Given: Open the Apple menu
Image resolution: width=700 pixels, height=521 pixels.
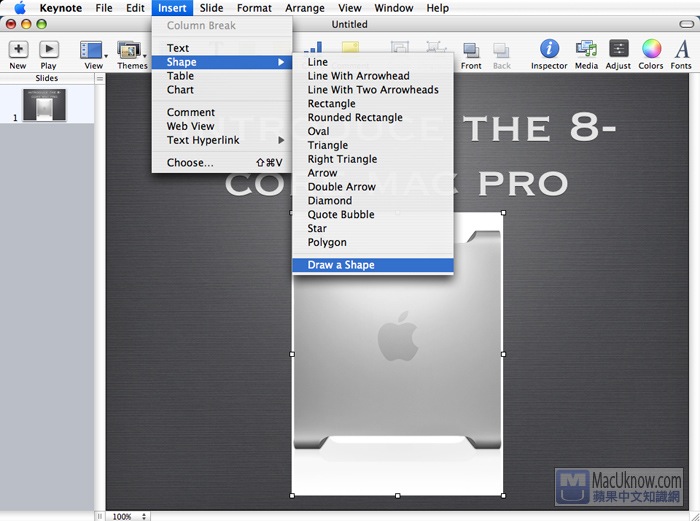Looking at the screenshot, I should pos(20,8).
